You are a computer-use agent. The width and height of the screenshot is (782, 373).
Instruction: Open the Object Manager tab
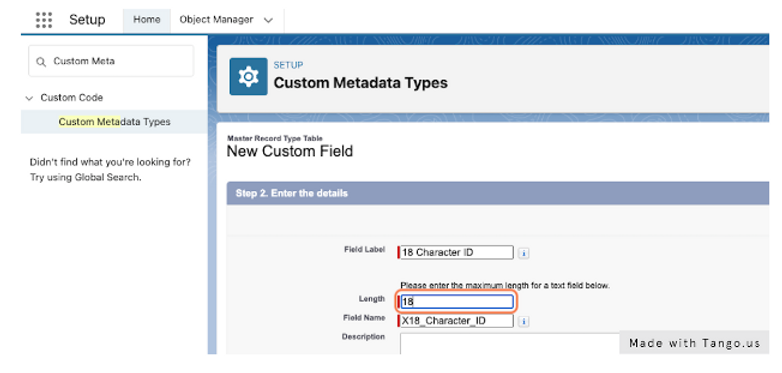pyautogui.click(x=216, y=20)
